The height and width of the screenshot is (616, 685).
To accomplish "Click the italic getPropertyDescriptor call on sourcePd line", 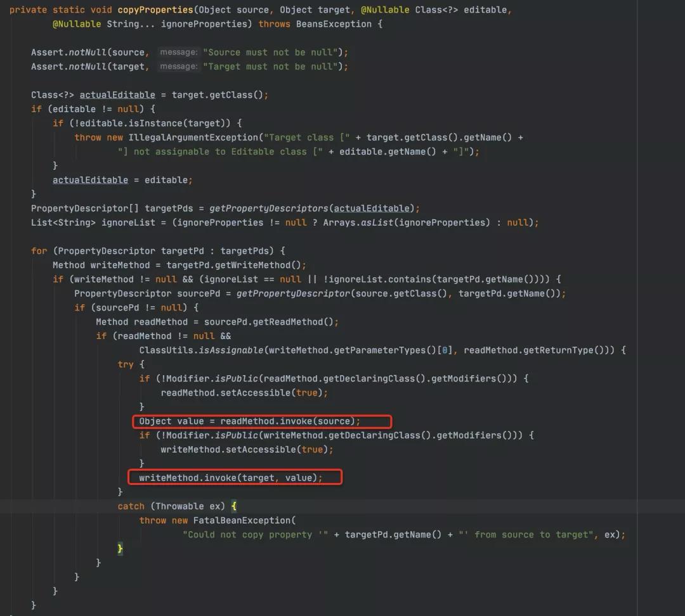I will [x=293, y=293].
